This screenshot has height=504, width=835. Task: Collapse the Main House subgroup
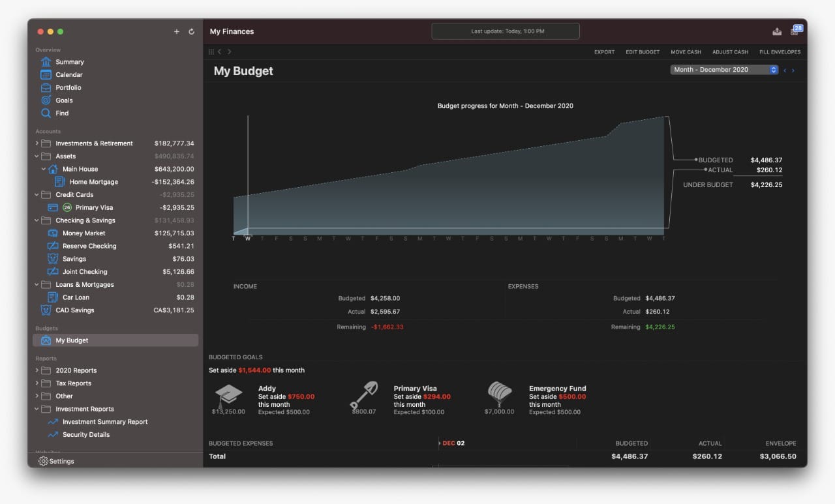[44, 169]
